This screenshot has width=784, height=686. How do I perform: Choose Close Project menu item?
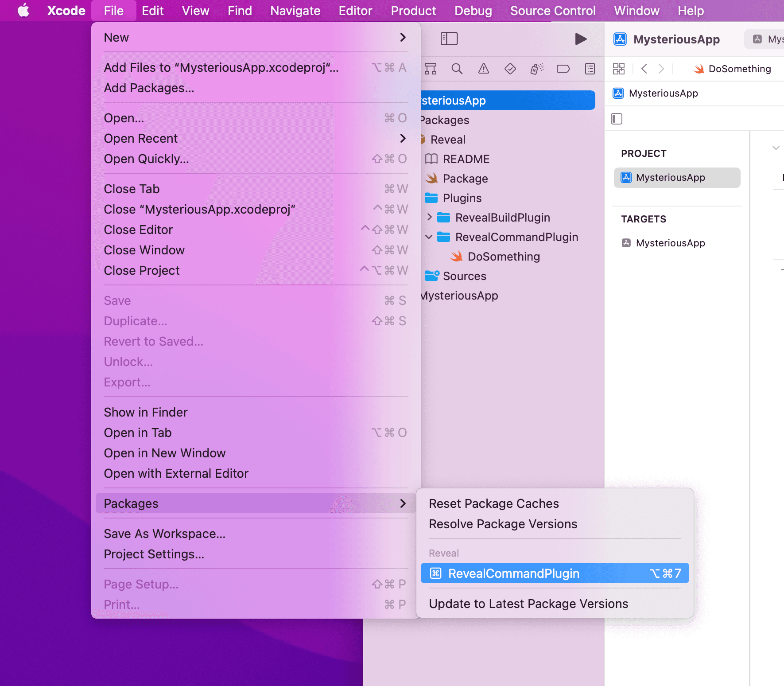point(256,270)
